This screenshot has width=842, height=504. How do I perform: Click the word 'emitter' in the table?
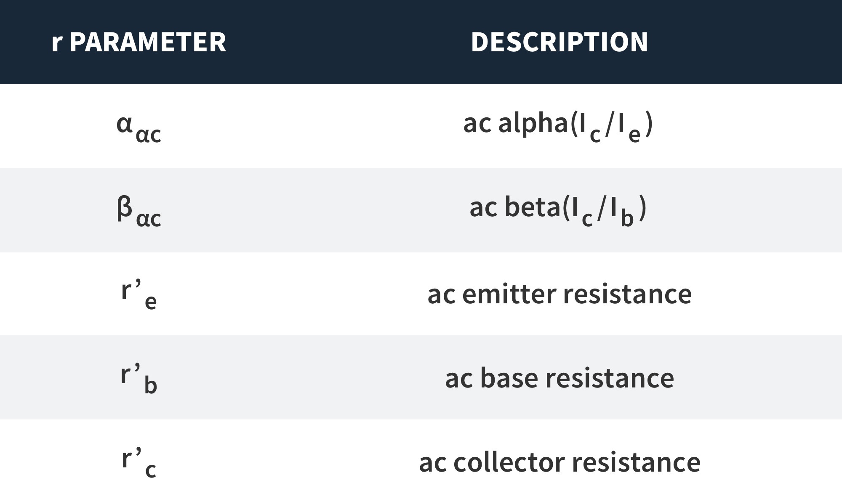(509, 294)
